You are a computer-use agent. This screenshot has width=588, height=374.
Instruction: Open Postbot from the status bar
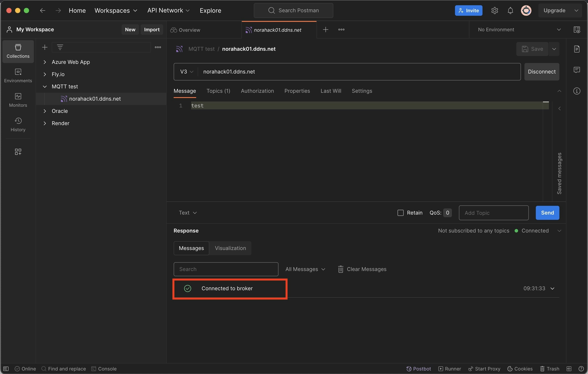[x=419, y=369]
